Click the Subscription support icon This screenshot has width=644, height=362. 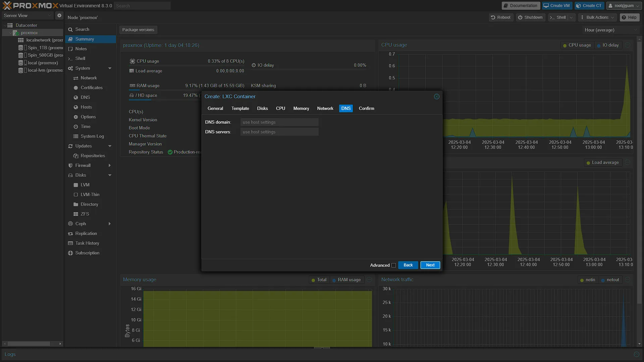coord(70,253)
